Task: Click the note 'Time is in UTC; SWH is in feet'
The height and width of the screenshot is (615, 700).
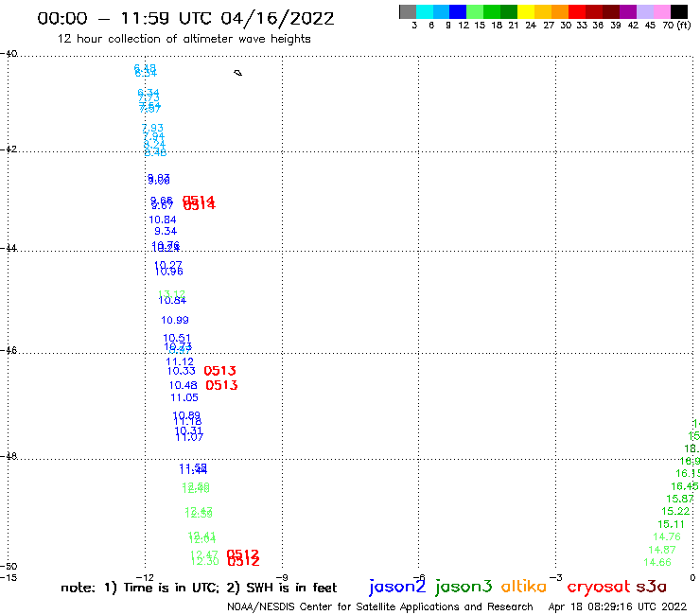Action: click(x=199, y=588)
